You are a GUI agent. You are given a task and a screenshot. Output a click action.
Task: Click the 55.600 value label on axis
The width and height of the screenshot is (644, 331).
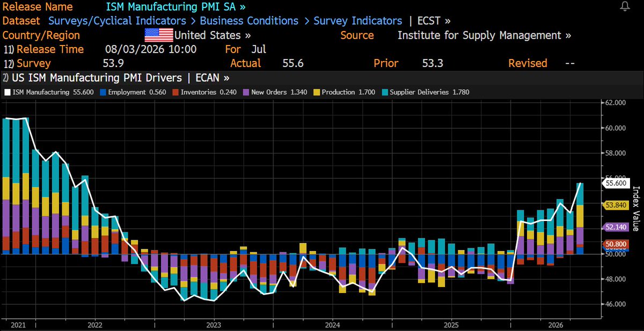(616, 183)
